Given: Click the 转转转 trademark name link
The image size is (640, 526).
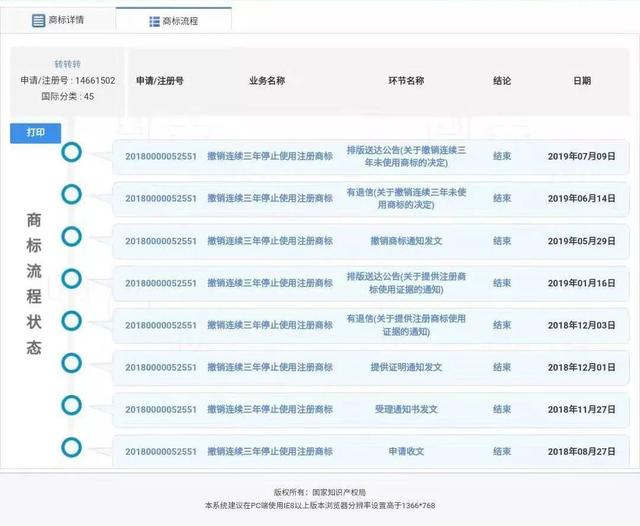Looking at the screenshot, I should coord(67,64).
